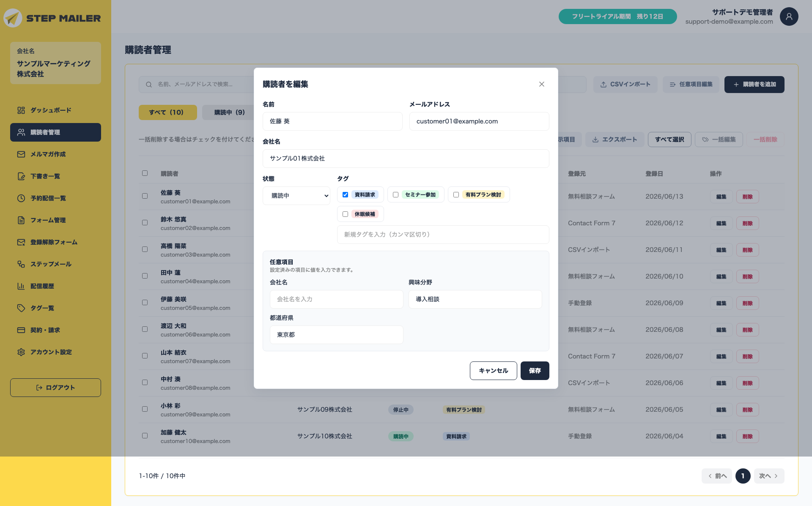Open メルマガ作成 in the sidebar

click(x=55, y=154)
